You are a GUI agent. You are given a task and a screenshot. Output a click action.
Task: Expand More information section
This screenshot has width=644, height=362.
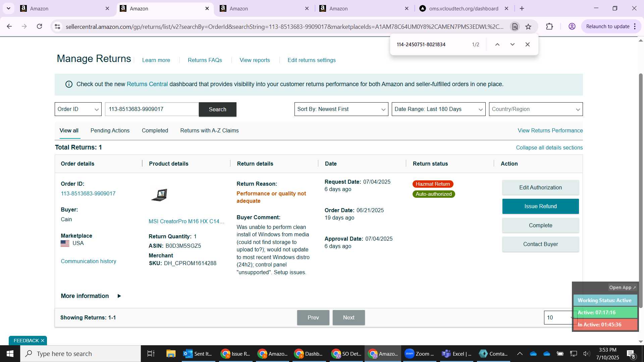[91, 296]
